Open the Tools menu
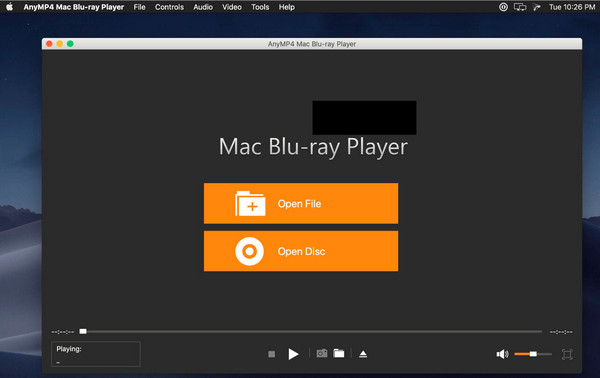The width and height of the screenshot is (600, 378). tap(260, 7)
